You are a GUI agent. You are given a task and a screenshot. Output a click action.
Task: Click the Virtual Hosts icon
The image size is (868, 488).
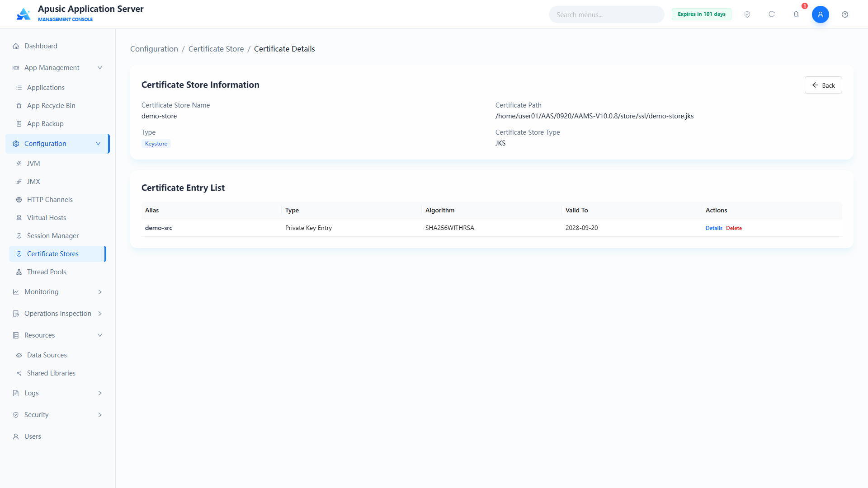click(19, 218)
